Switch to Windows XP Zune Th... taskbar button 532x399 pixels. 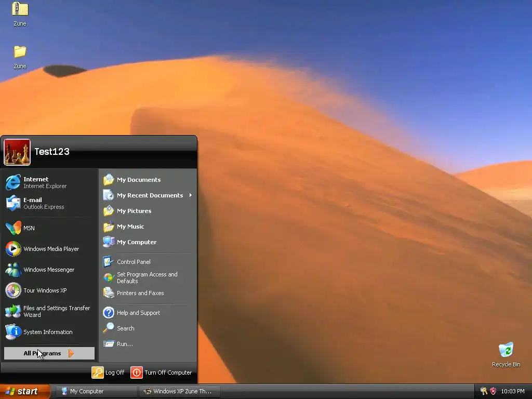click(180, 391)
